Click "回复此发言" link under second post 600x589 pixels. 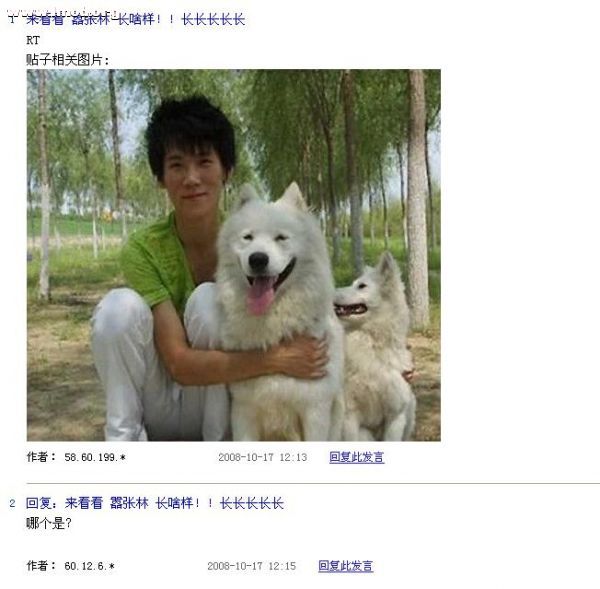(346, 566)
